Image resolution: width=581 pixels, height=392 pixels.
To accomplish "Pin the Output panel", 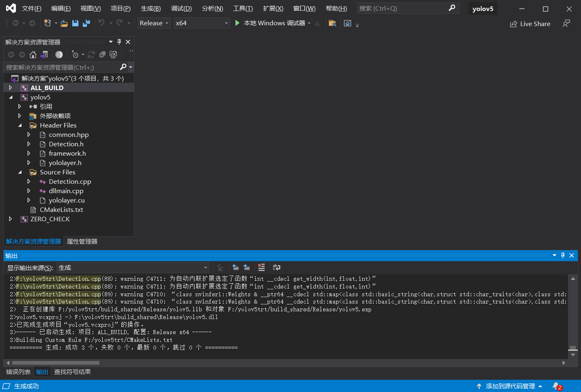I will tap(563, 255).
